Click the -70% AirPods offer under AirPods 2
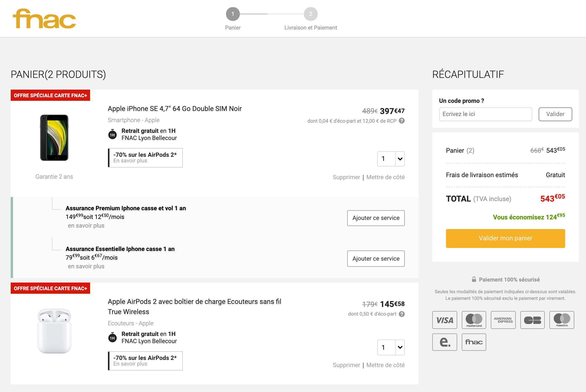Image resolution: width=586 pixels, height=392 pixels. (145, 361)
